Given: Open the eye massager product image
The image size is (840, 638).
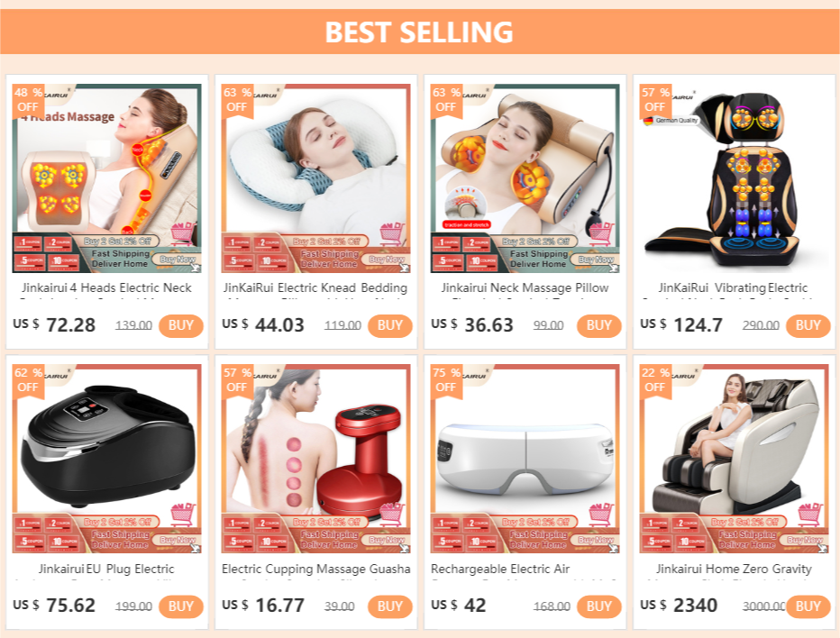Looking at the screenshot, I should tap(525, 459).
